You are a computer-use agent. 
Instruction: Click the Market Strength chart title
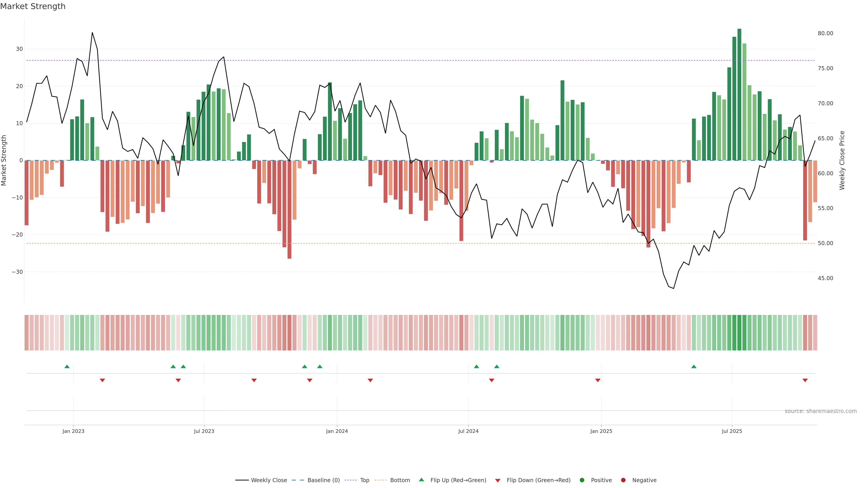(x=33, y=6)
